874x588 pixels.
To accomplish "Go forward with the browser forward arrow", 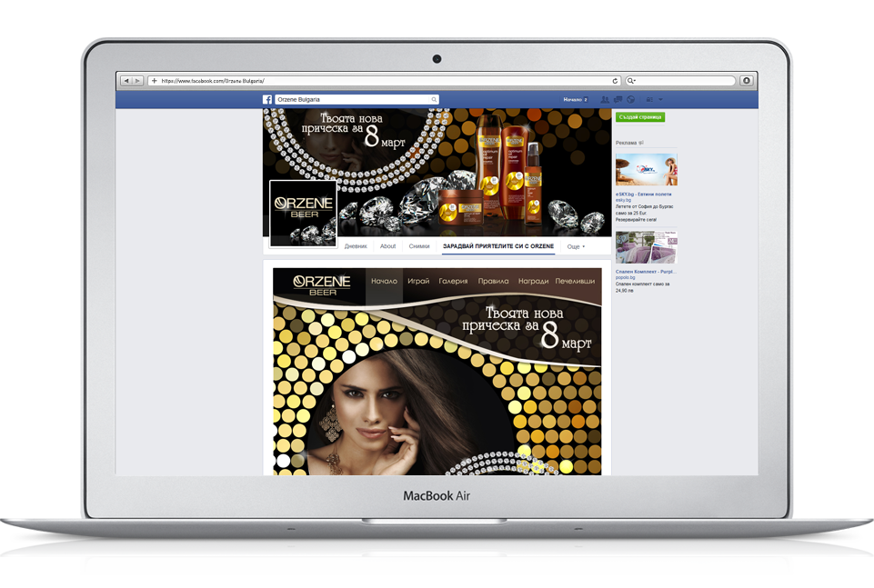I will 137,81.
